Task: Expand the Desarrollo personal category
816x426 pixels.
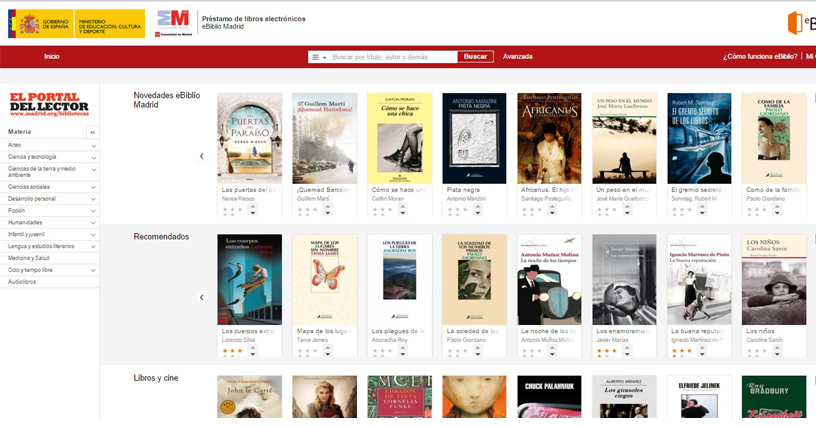Action: pos(94,199)
